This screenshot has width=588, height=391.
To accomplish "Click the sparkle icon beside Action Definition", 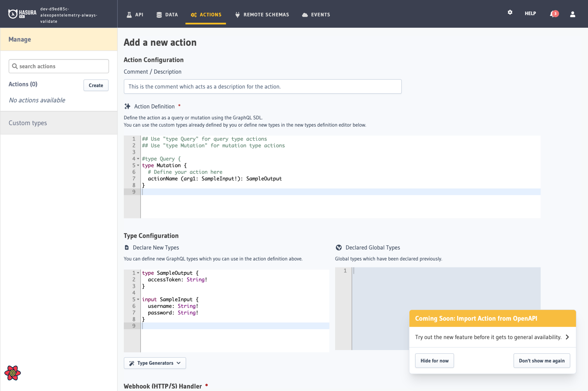I will tap(127, 106).
